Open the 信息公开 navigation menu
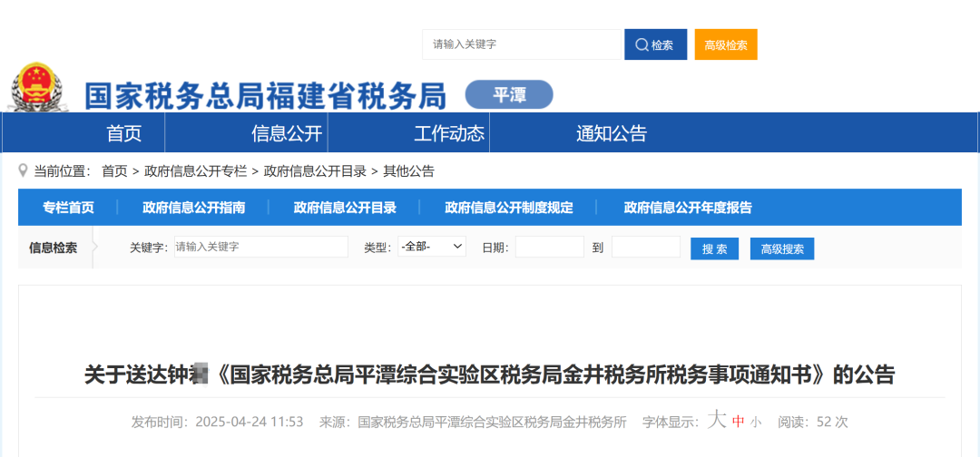The width and height of the screenshot is (980, 457). [287, 133]
